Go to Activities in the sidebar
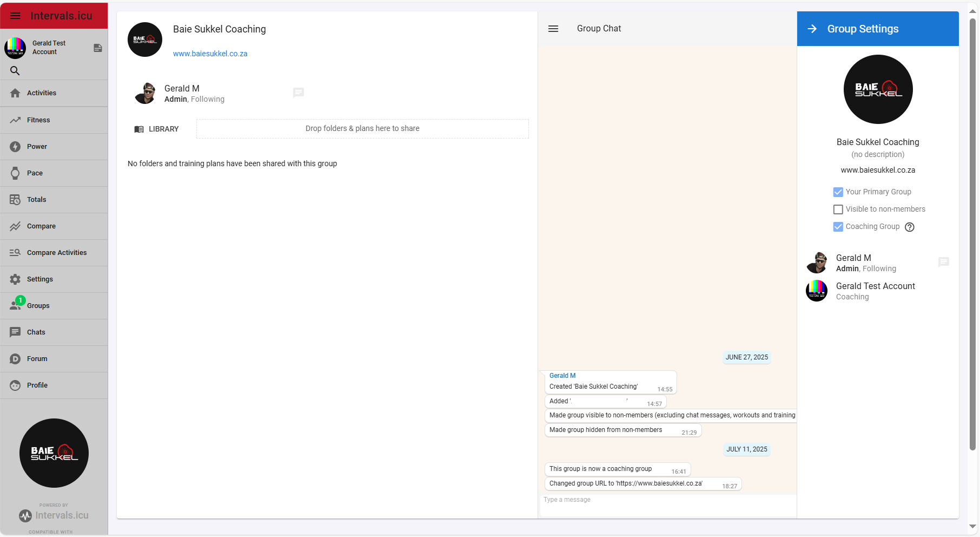This screenshot has width=980, height=537. (x=42, y=93)
